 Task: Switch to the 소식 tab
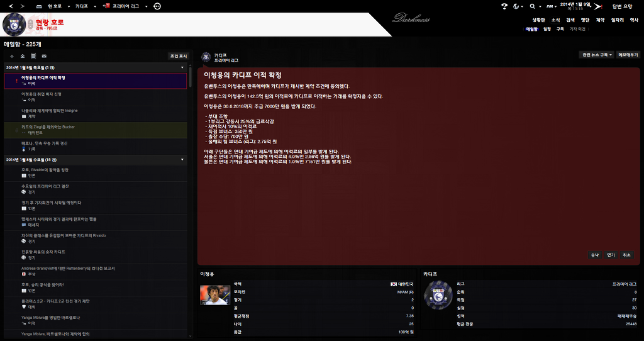[x=556, y=20]
